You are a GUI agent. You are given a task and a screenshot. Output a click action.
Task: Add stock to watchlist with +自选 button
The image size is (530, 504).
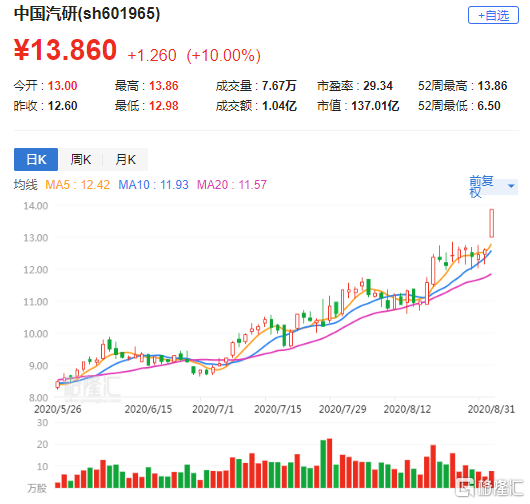[x=493, y=15]
